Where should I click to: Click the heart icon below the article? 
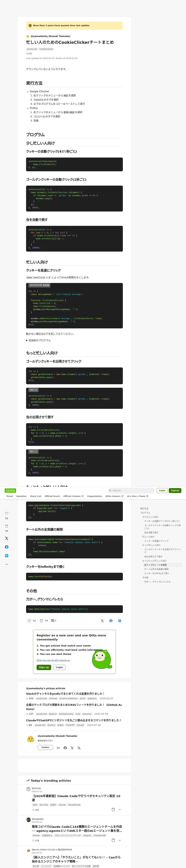(29, 621)
